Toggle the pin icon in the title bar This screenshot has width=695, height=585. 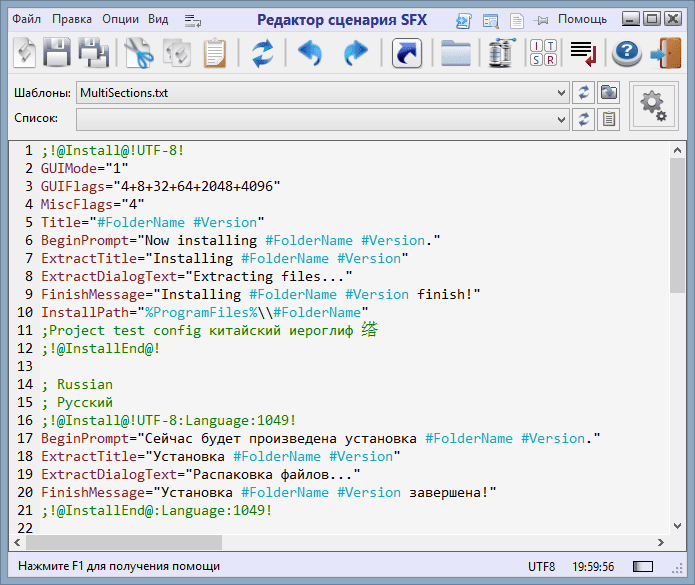[541, 19]
